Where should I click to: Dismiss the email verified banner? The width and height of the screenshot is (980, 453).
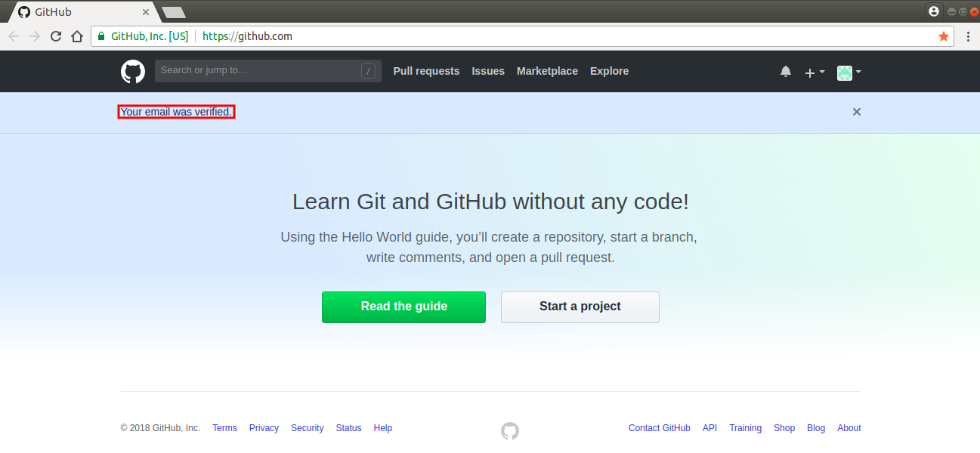coord(856,112)
